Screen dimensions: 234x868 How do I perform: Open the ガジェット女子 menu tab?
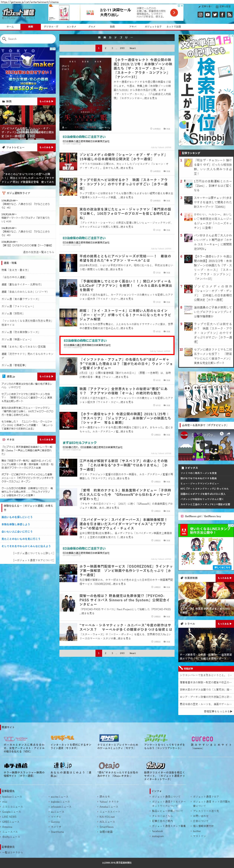(153, 27)
